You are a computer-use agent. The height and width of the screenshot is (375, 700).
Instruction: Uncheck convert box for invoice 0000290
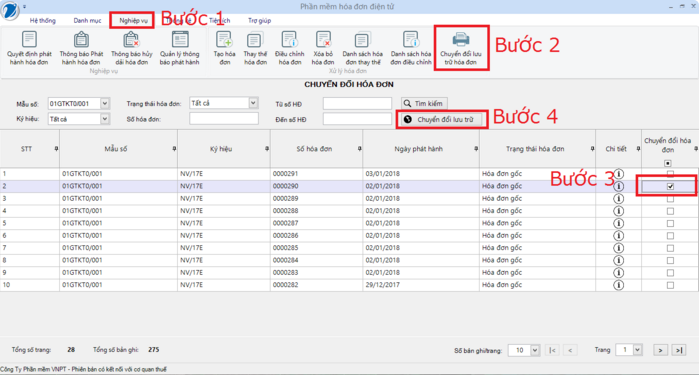tap(670, 187)
